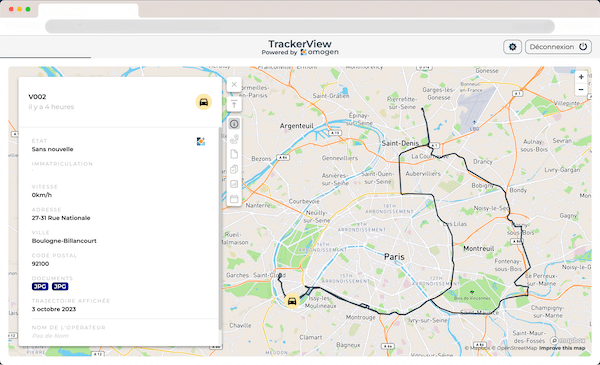Click the details panel vertical scrollbar
600x365 pixels.
(x=220, y=229)
